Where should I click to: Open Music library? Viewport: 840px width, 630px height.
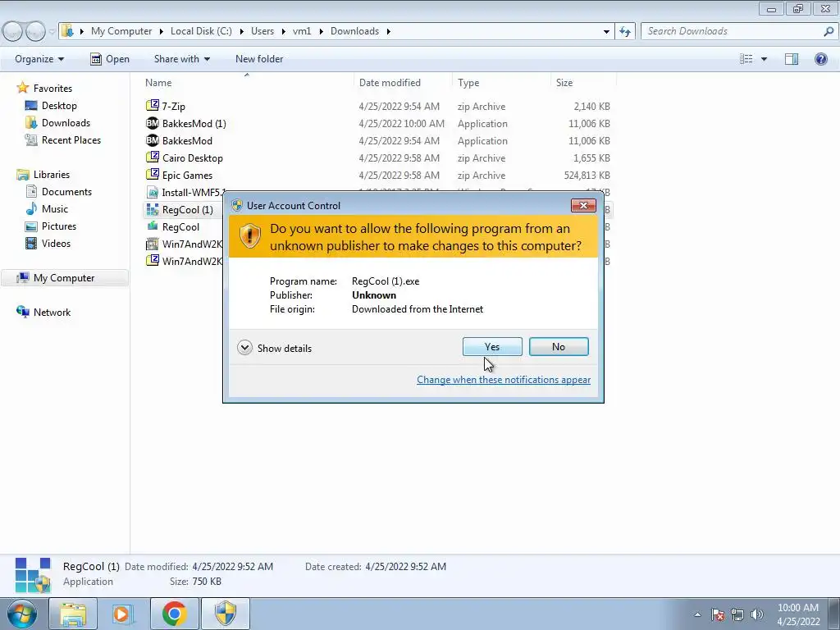(x=55, y=209)
